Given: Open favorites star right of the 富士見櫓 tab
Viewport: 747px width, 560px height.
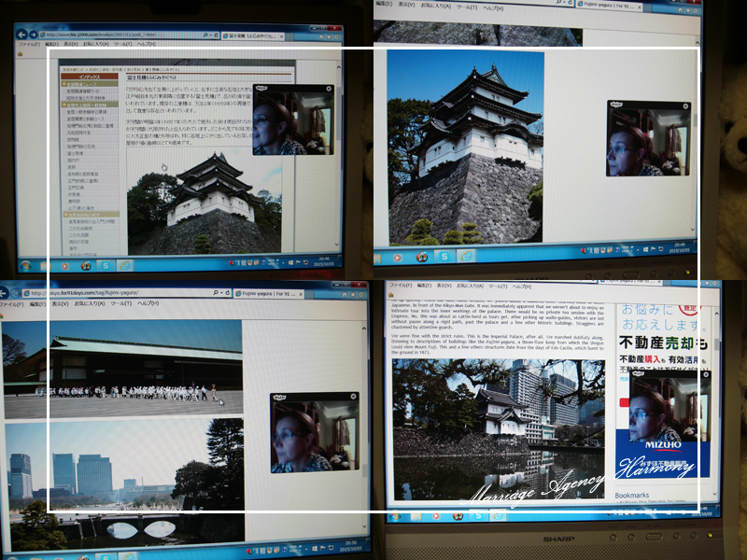Looking at the screenshot, I should [329, 36].
